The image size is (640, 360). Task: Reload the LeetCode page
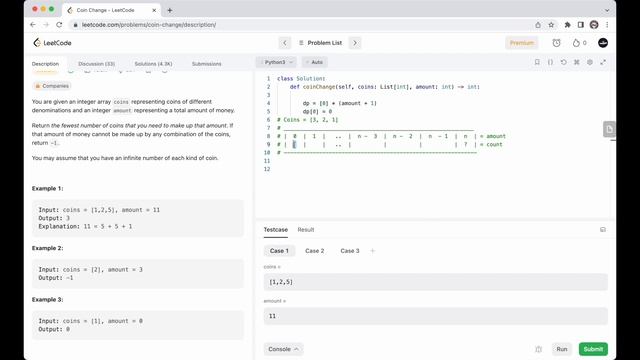click(59, 25)
